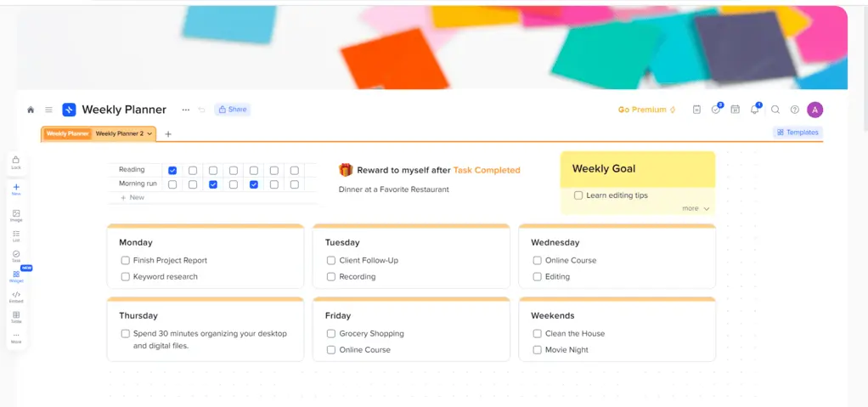Click the blue app logo beside Weekly Planner
The height and width of the screenshot is (407, 868).
(69, 110)
